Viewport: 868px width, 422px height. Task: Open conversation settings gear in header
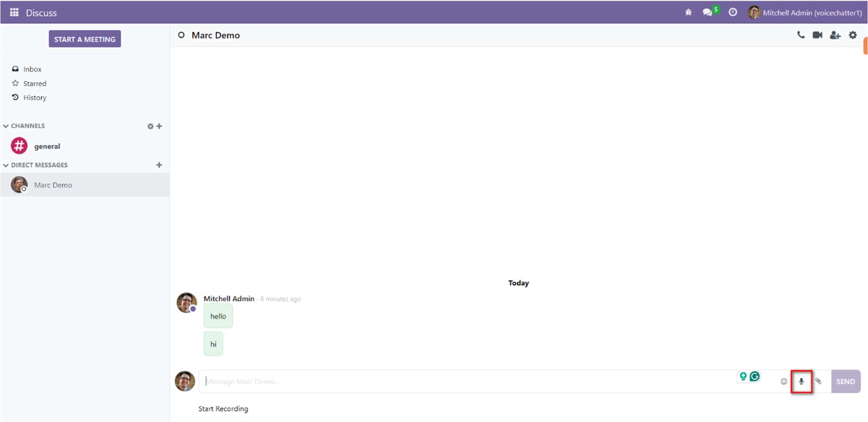click(x=852, y=35)
